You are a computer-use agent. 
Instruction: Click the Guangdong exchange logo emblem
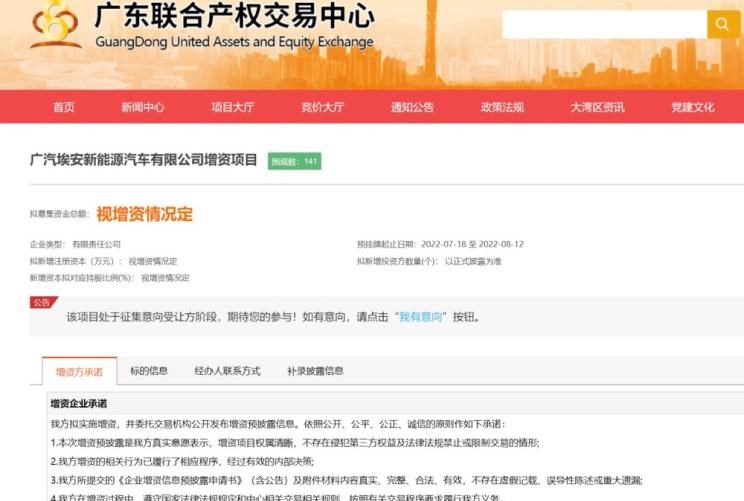click(56, 24)
